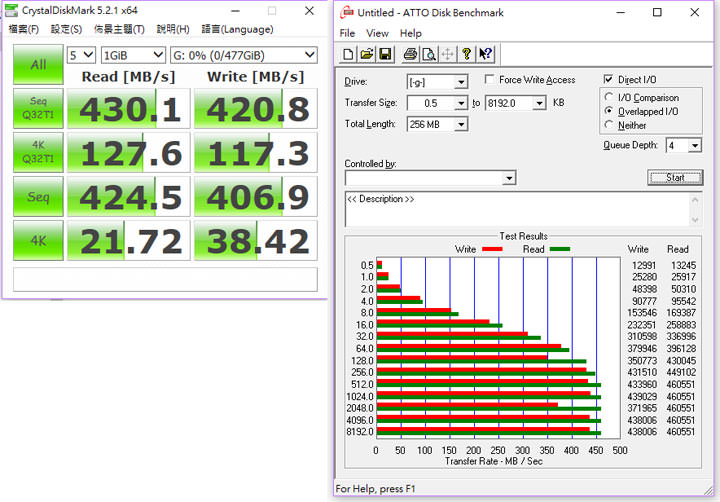Click the ATTO Disk Benchmark title bar icon

(347, 13)
